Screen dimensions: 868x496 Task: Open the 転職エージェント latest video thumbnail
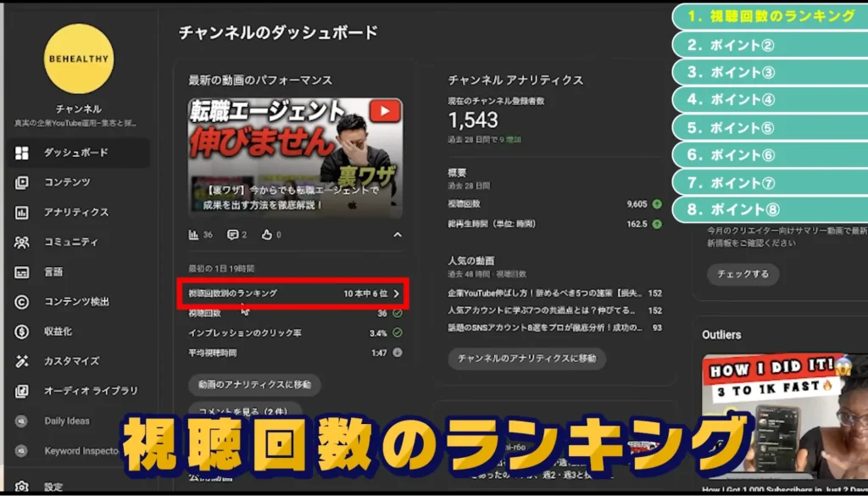point(295,158)
